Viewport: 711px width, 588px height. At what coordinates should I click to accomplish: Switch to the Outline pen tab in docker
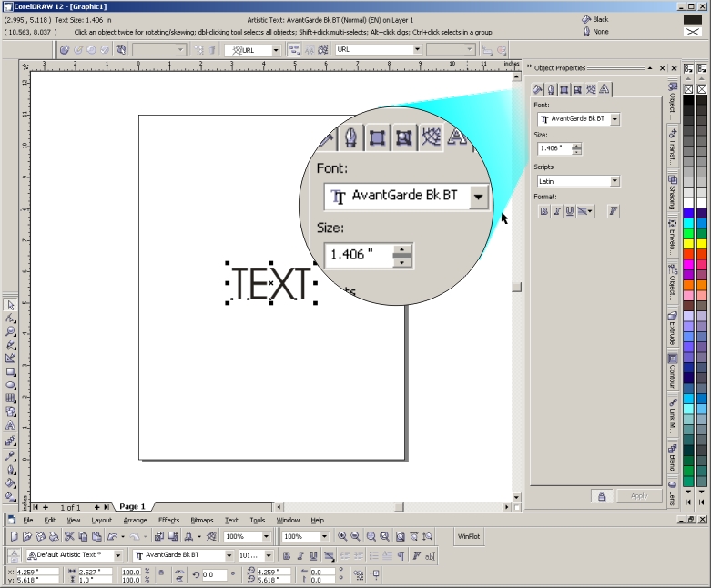[551, 89]
